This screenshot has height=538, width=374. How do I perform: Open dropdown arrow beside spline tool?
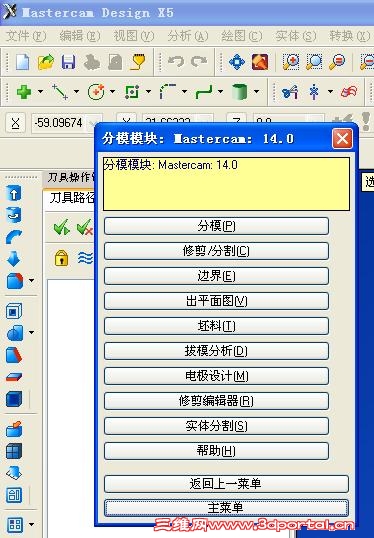click(x=220, y=92)
